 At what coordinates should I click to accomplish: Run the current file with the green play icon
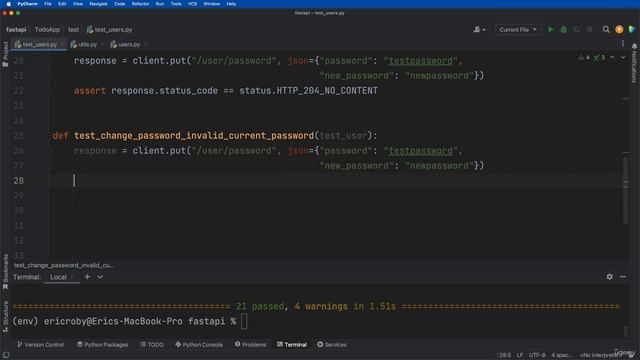551,29
